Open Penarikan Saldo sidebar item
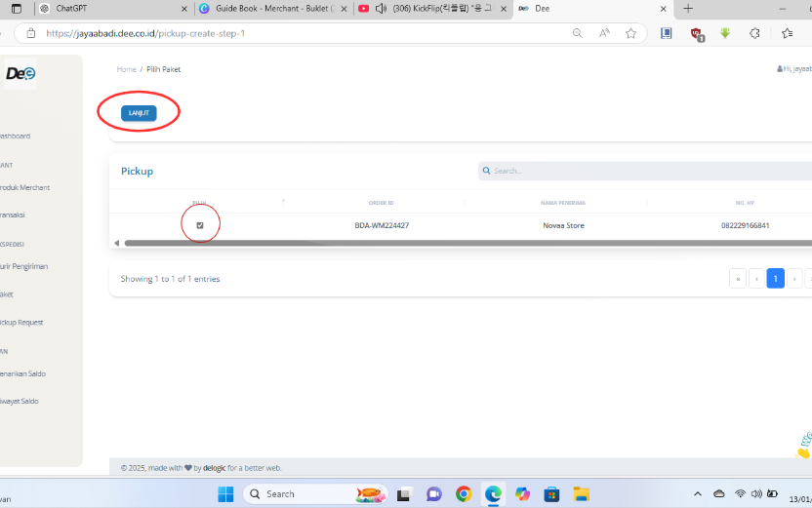The image size is (812, 508). 22,373
